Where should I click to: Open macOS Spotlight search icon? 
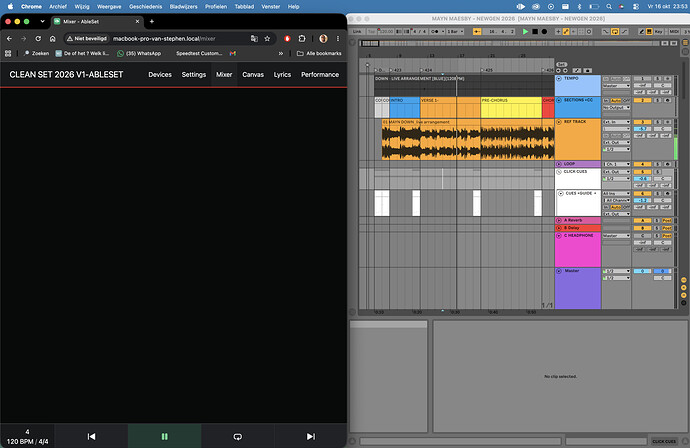(x=609, y=7)
